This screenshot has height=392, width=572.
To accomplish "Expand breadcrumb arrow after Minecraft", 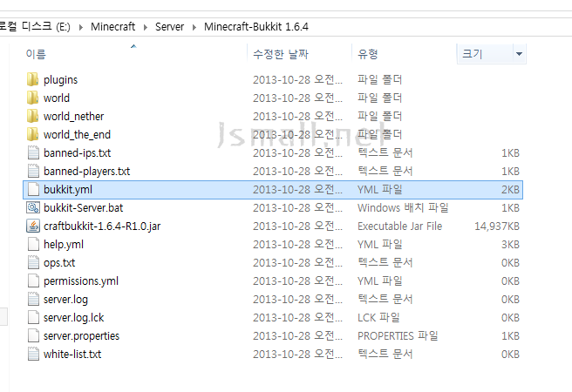I will (146, 27).
